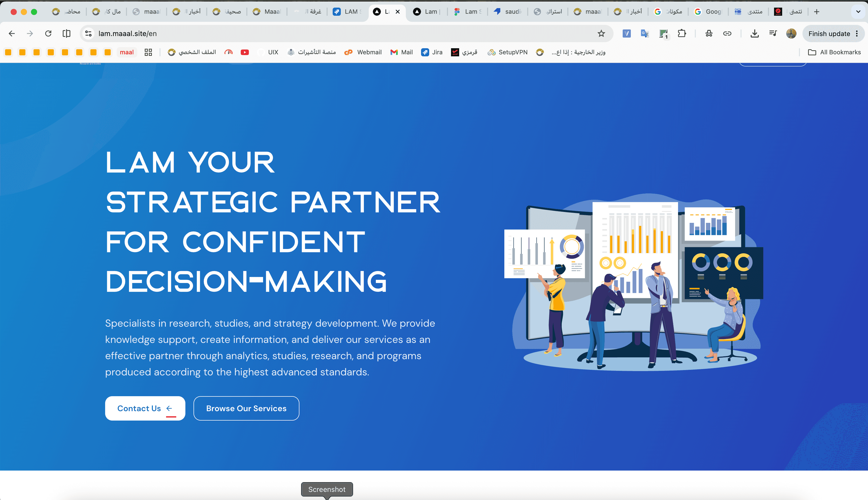Click the incognito-style spy extension icon
The width and height of the screenshot is (868, 500).
tap(709, 33)
